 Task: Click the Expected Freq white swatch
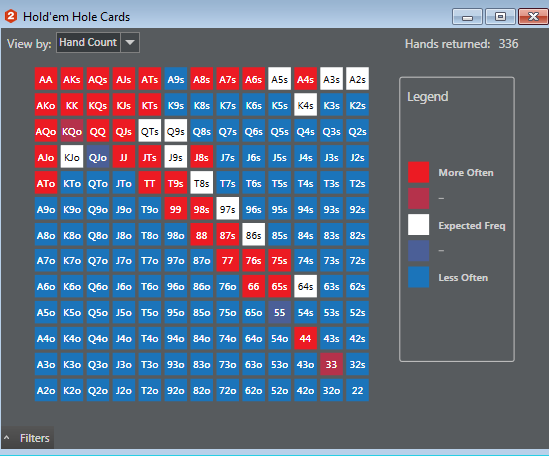(418, 224)
